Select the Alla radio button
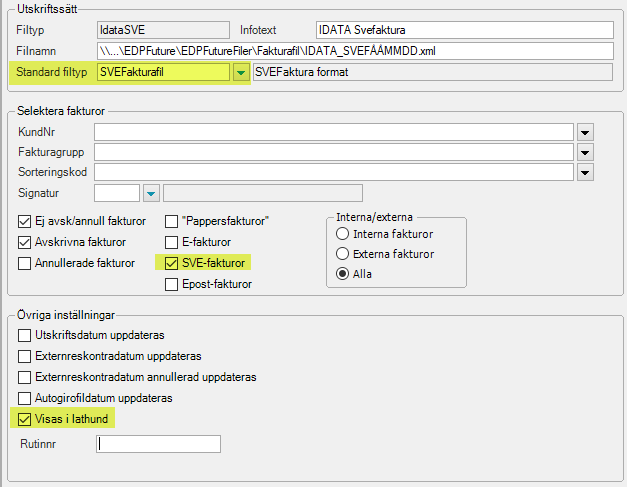The height and width of the screenshot is (487, 627). pos(342,274)
